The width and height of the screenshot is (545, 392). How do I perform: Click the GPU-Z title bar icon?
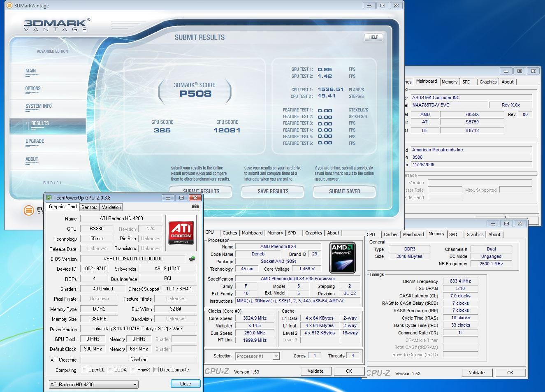pos(49,198)
